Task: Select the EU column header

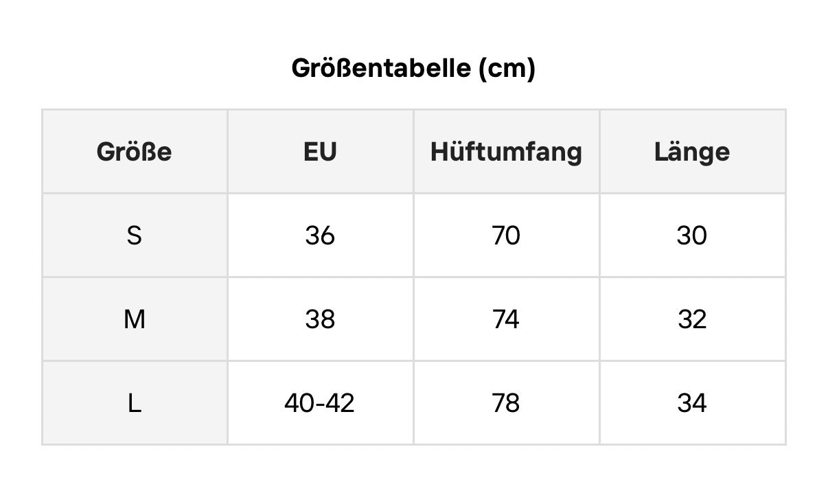Action: (x=321, y=151)
